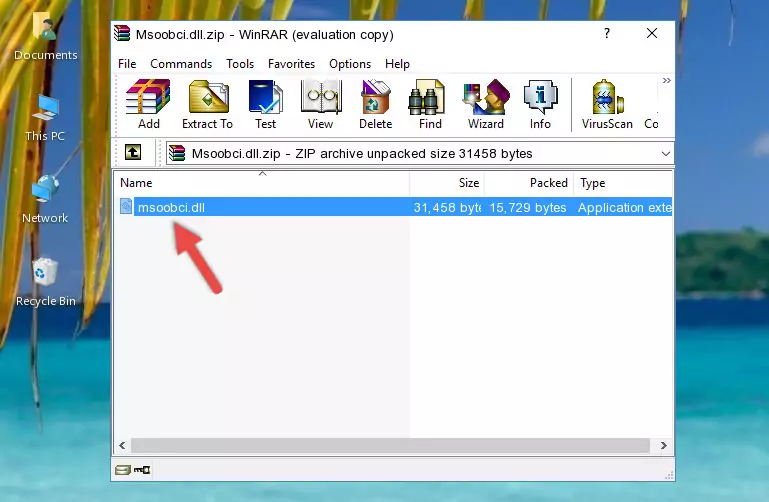The width and height of the screenshot is (769, 502).
Task: Run the VirusScan toolbar icon
Action: coord(607,104)
